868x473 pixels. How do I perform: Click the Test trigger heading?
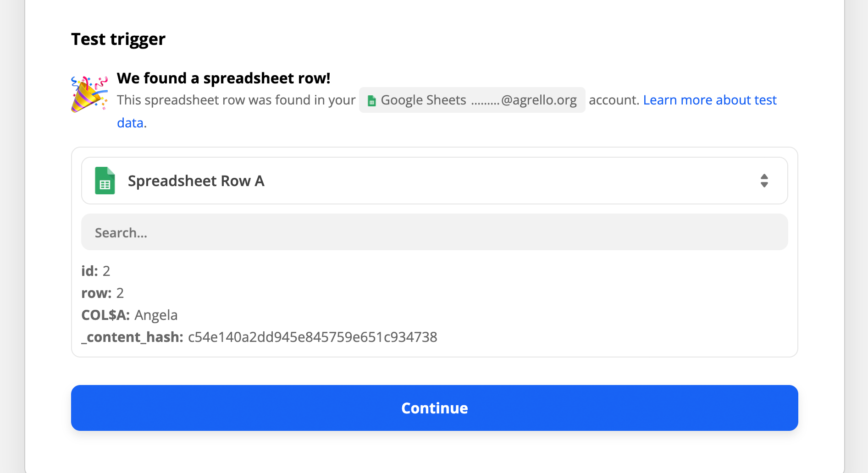tap(118, 39)
